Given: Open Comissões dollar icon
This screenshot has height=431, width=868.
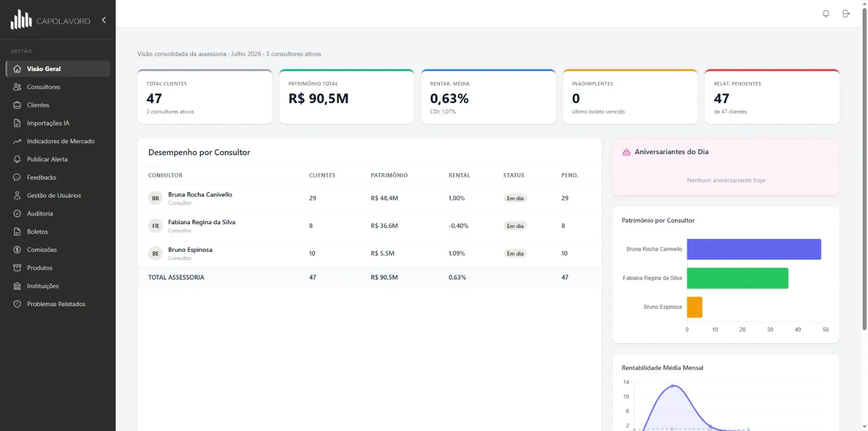Looking at the screenshot, I should point(17,250).
